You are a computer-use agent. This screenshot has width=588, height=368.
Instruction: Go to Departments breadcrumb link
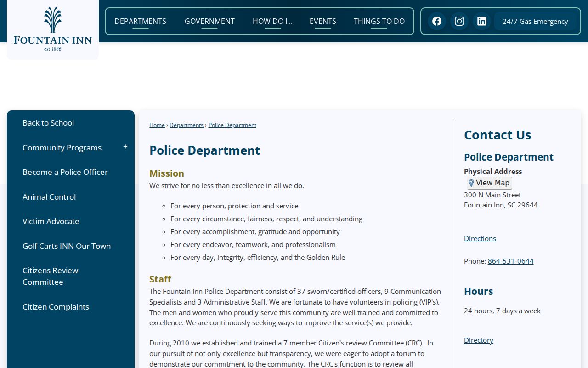coord(187,125)
